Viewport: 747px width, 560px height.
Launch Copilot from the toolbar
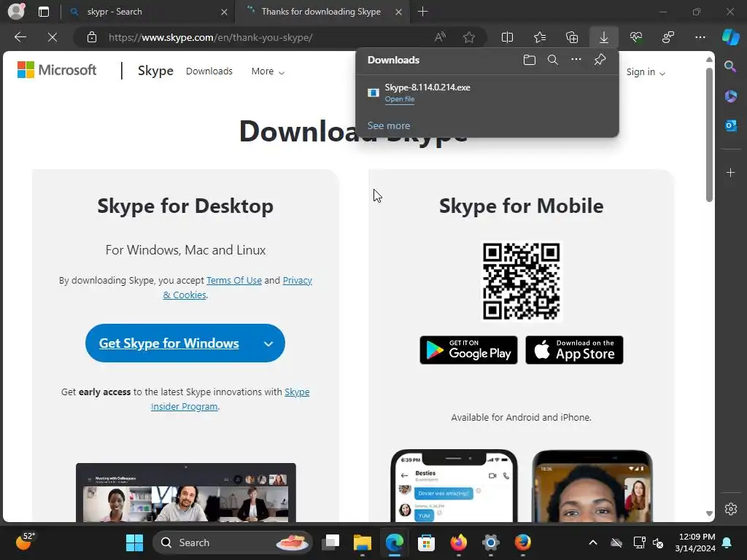[730, 37]
